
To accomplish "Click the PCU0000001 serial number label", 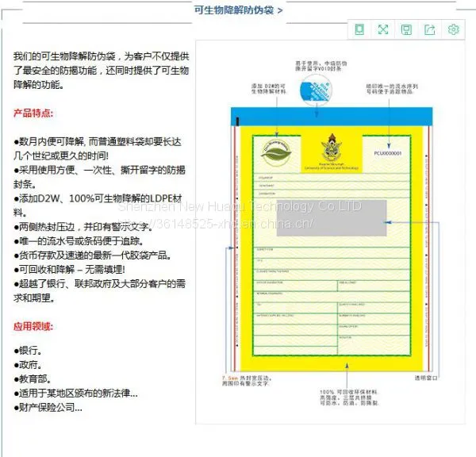I will (x=388, y=153).
